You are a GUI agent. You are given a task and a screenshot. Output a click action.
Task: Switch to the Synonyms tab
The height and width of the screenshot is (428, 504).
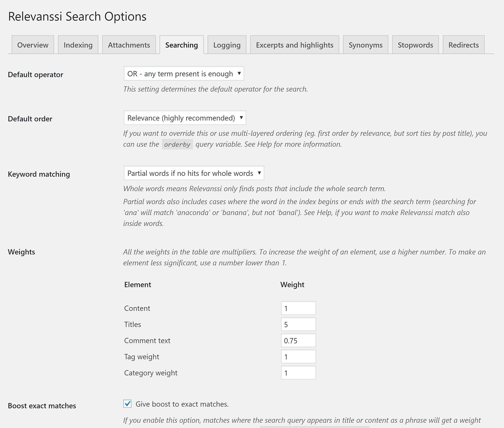click(x=365, y=45)
